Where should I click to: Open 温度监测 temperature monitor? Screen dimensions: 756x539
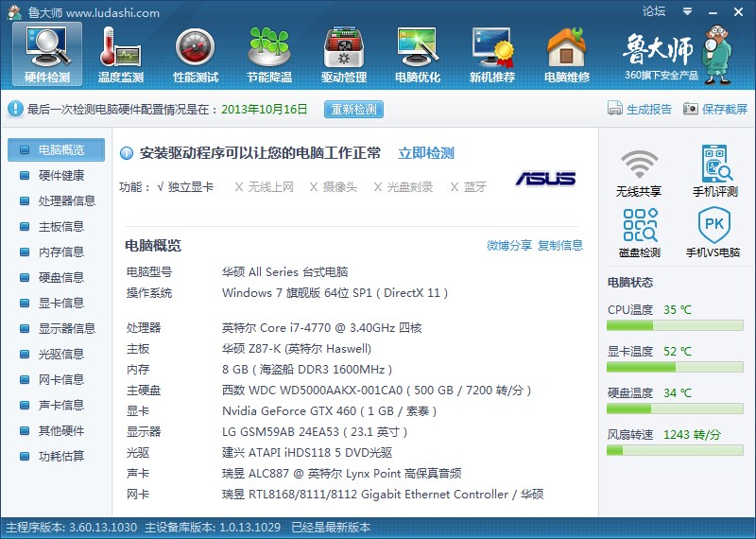coord(121,54)
